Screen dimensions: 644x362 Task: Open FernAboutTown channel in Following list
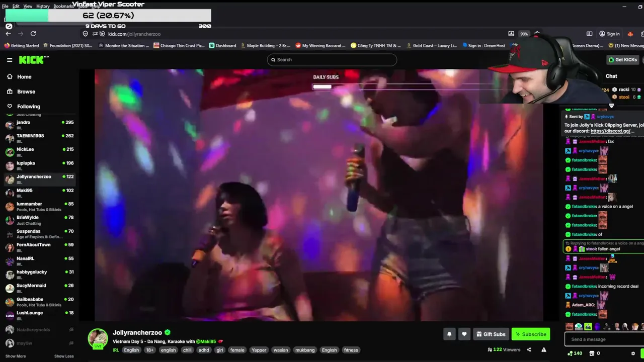point(39,247)
